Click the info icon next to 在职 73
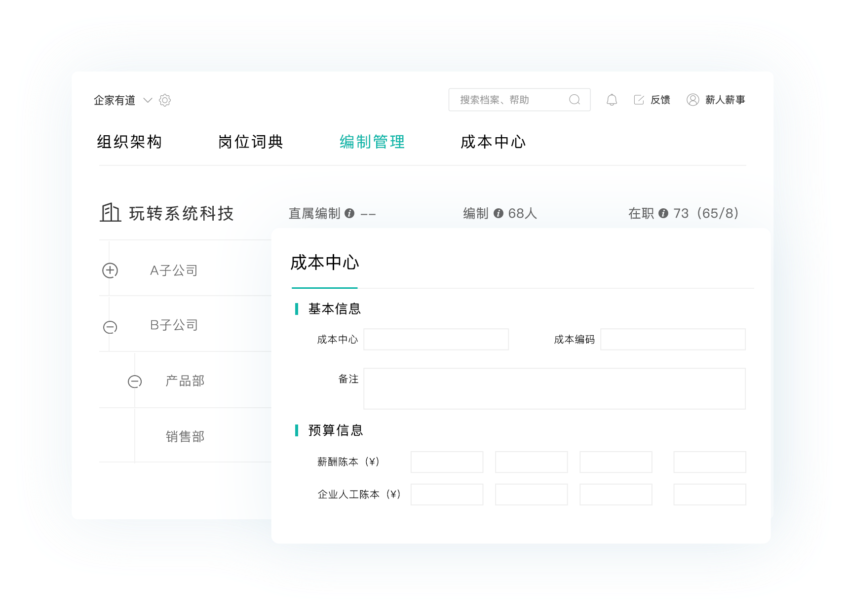The image size is (846, 616). pyautogui.click(x=663, y=214)
